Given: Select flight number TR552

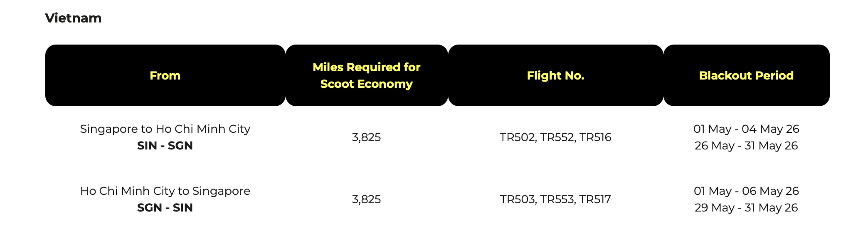Looking at the screenshot, I should pyautogui.click(x=557, y=137).
